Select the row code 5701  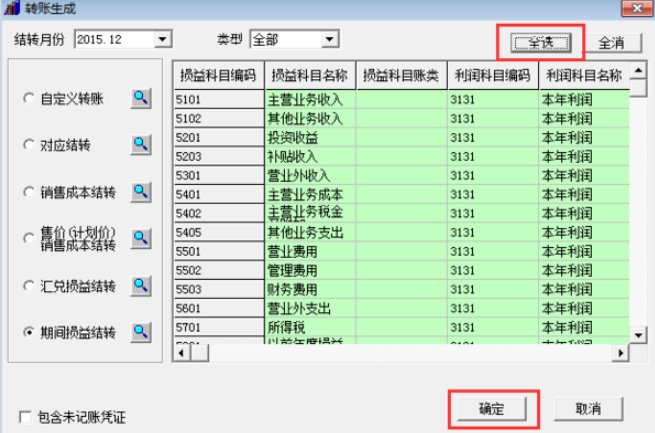[x=219, y=327]
